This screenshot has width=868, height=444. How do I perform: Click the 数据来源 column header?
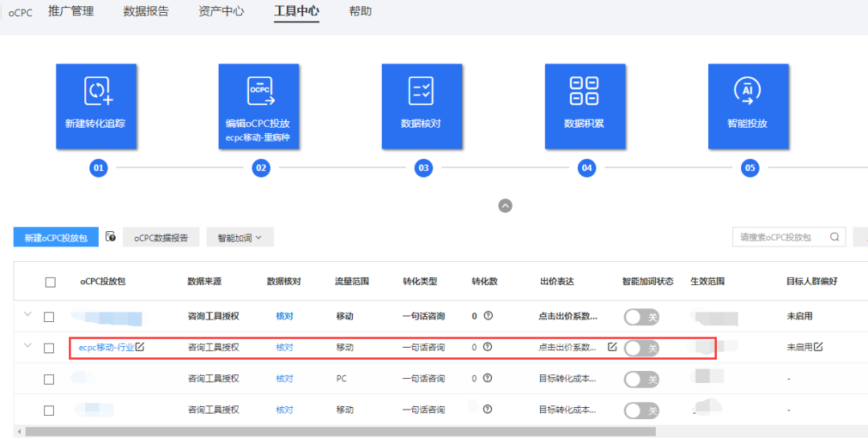coord(204,282)
